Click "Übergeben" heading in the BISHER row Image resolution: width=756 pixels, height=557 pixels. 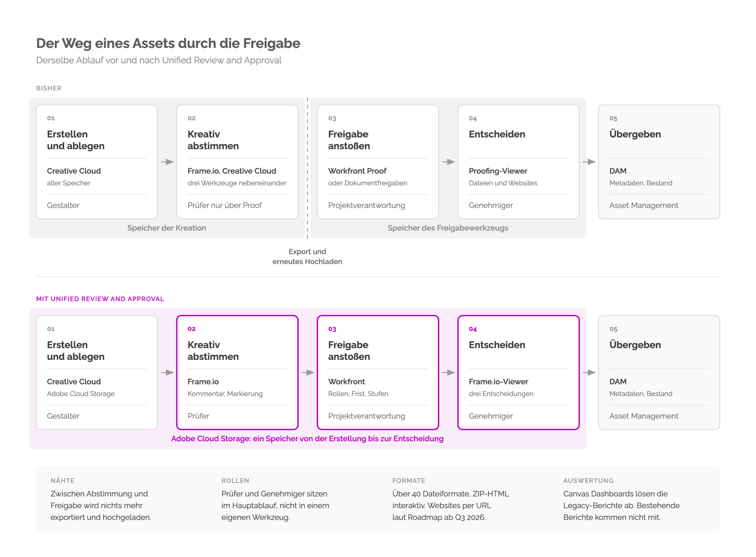coord(635,134)
